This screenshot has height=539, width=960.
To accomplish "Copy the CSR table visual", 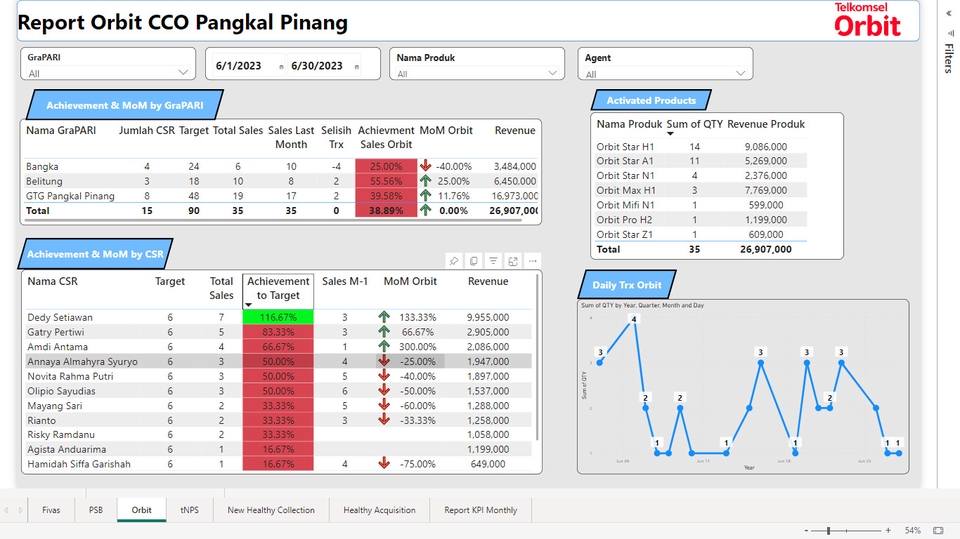I will click(x=473, y=261).
